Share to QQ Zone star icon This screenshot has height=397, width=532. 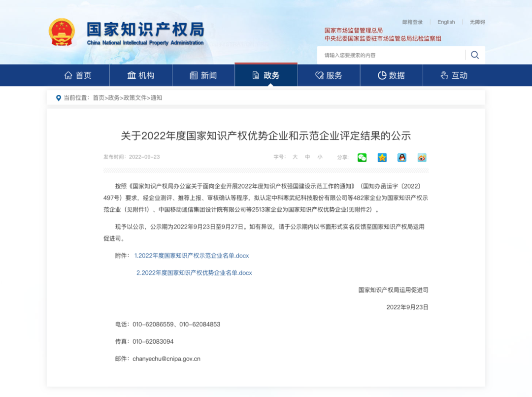[382, 158]
